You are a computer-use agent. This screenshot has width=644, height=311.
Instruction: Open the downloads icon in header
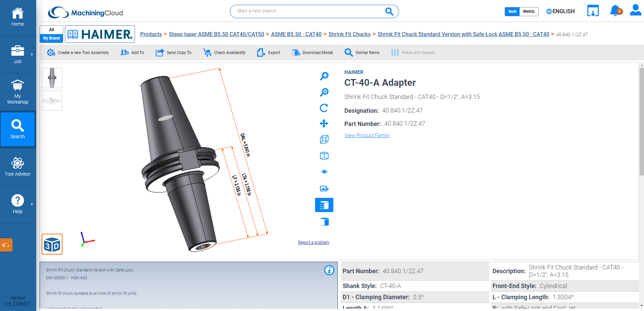[x=593, y=11]
